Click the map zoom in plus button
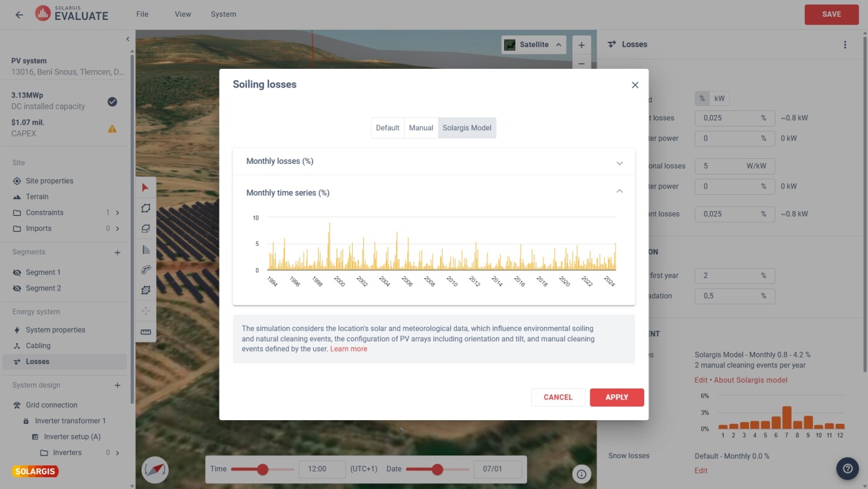This screenshot has width=868, height=489. 581,45
